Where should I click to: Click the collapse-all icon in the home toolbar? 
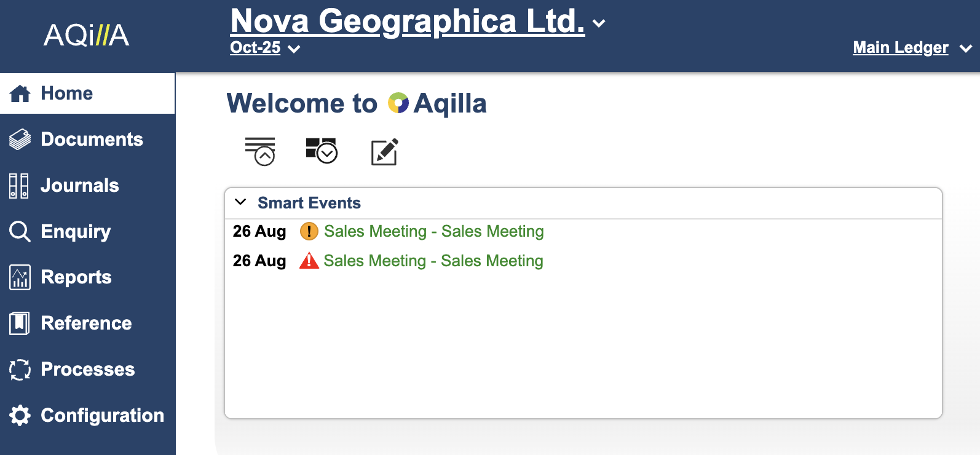coord(260,151)
